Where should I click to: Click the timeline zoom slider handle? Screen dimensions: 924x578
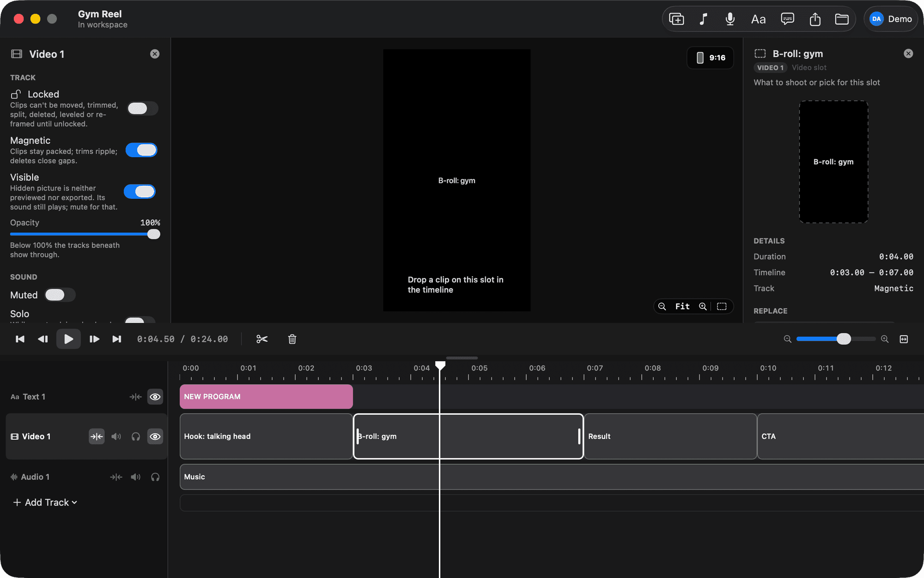[x=844, y=339]
